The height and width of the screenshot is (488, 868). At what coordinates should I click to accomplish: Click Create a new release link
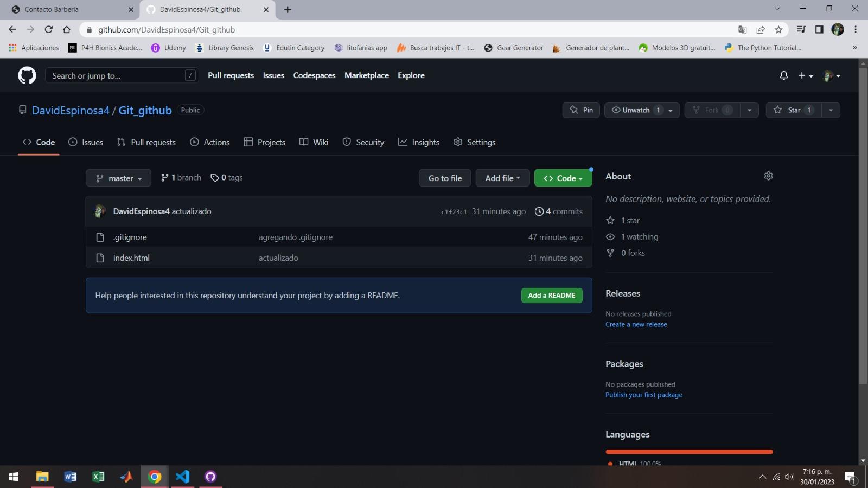click(636, 324)
